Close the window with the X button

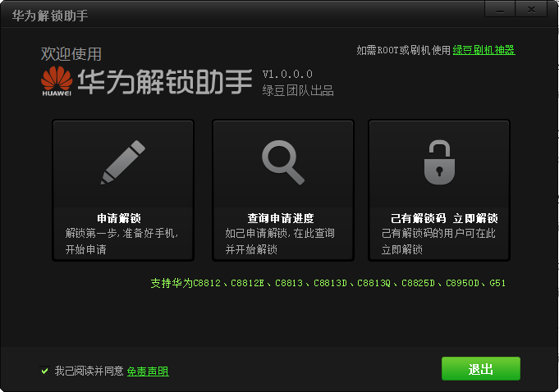(x=531, y=10)
